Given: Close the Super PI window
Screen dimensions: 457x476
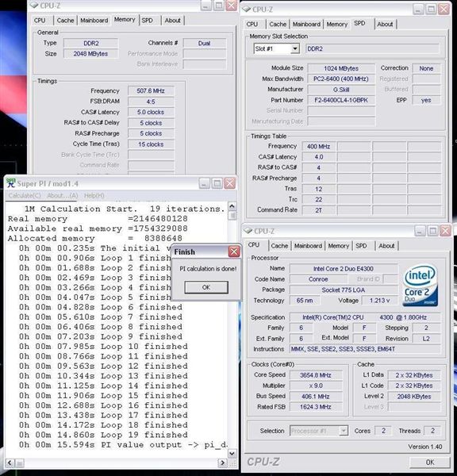Looking at the screenshot, I should pos(230,183).
